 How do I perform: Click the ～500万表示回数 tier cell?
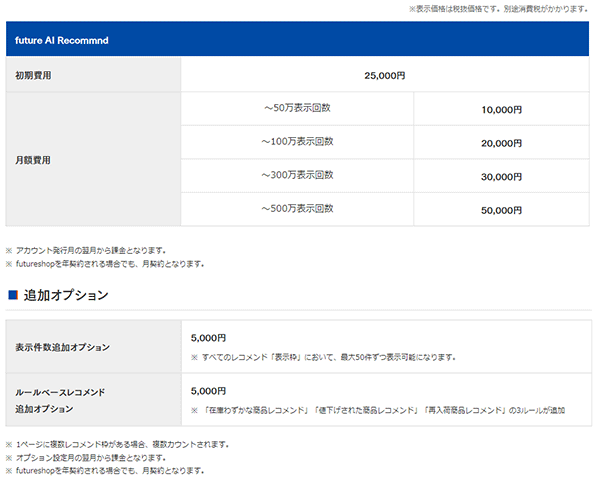click(297, 209)
